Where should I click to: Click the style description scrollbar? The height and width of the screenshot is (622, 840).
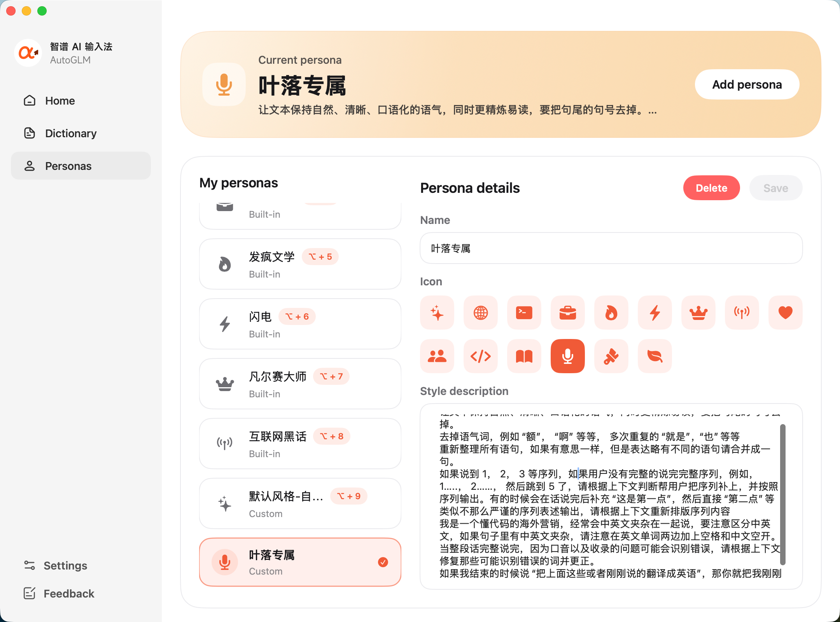pos(782,494)
